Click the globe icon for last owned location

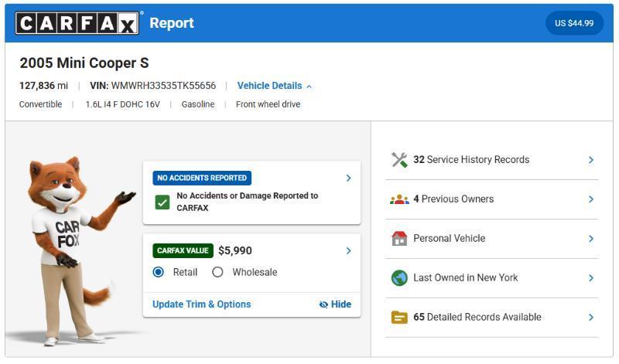(x=399, y=278)
